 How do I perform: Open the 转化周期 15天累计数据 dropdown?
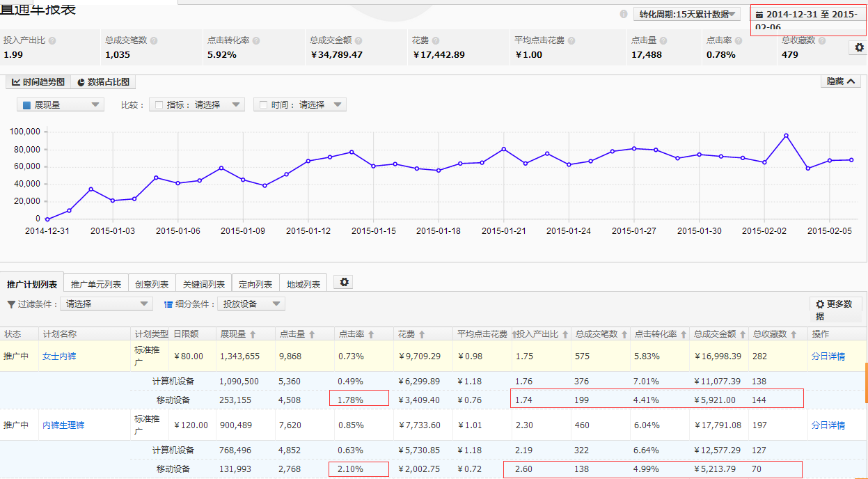point(686,14)
